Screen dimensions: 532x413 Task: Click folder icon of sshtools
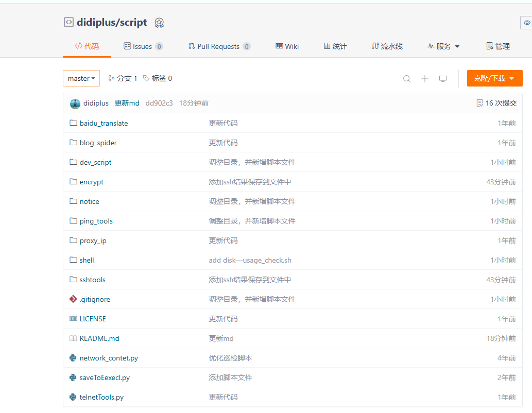(x=73, y=279)
